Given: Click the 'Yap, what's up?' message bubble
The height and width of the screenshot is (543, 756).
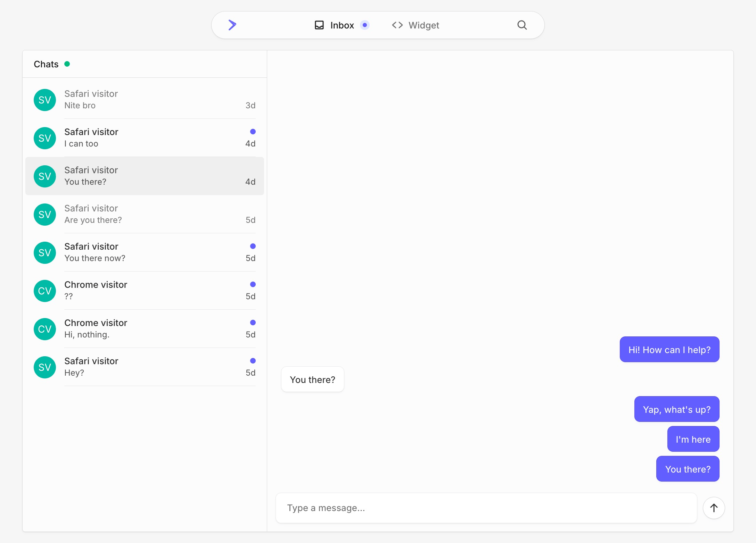Looking at the screenshot, I should (x=676, y=409).
